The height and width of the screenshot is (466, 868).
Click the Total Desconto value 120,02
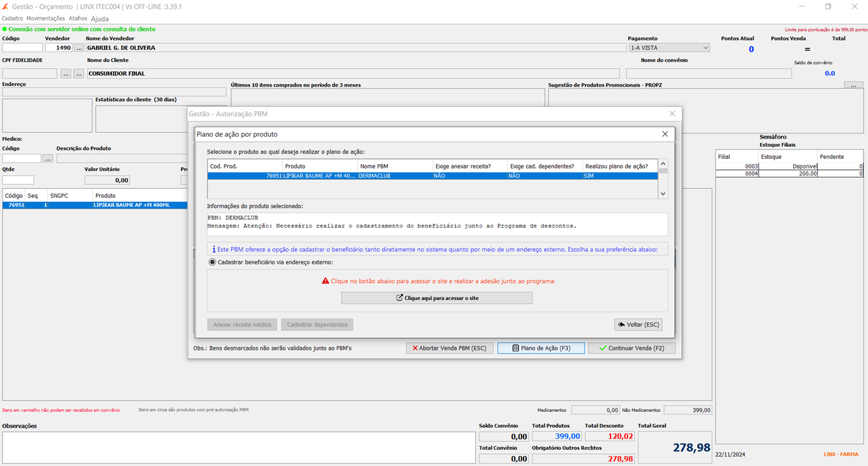pos(610,436)
